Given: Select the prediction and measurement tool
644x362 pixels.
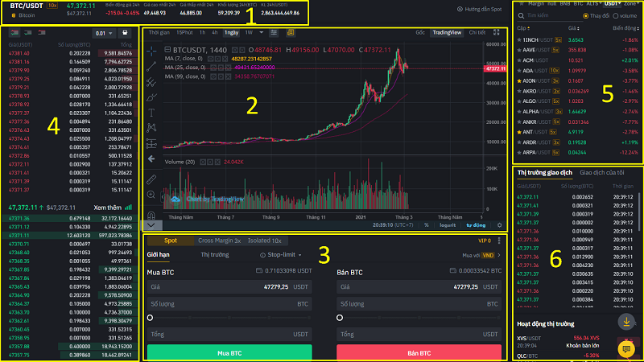Looking at the screenshot, I should [151, 143].
